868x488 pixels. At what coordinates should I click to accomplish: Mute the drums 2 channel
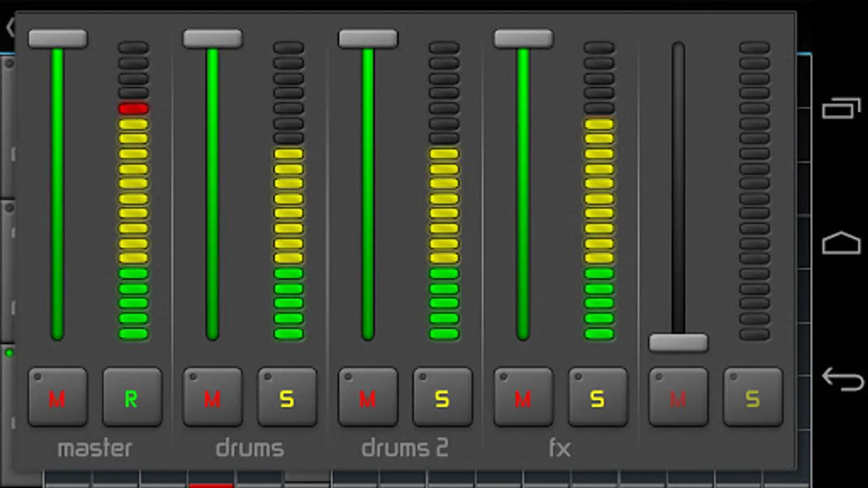pyautogui.click(x=368, y=397)
